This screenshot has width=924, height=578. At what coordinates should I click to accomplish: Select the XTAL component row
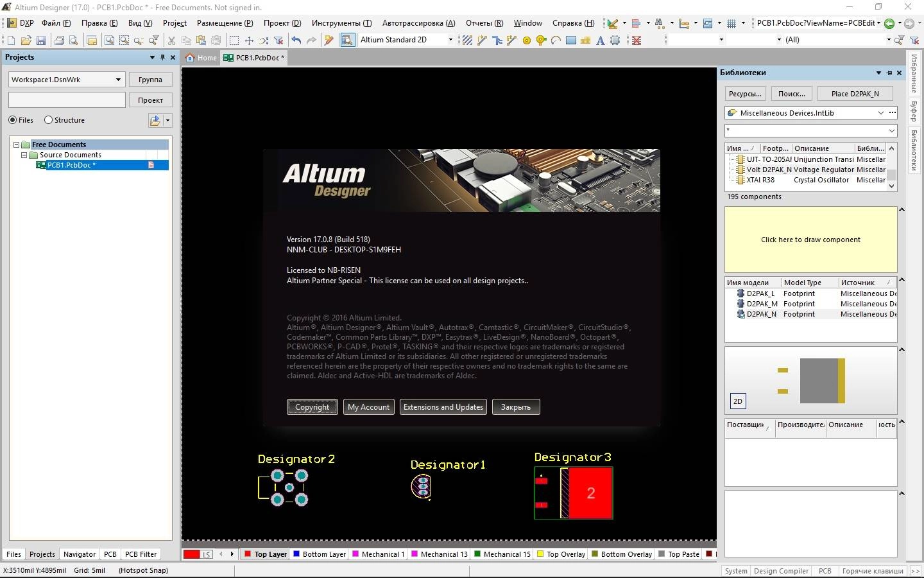point(807,180)
